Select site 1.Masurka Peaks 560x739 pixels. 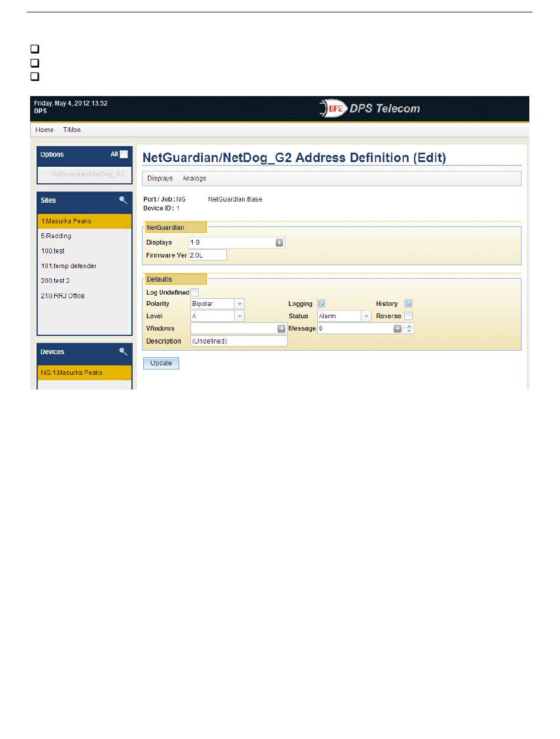[84, 221]
